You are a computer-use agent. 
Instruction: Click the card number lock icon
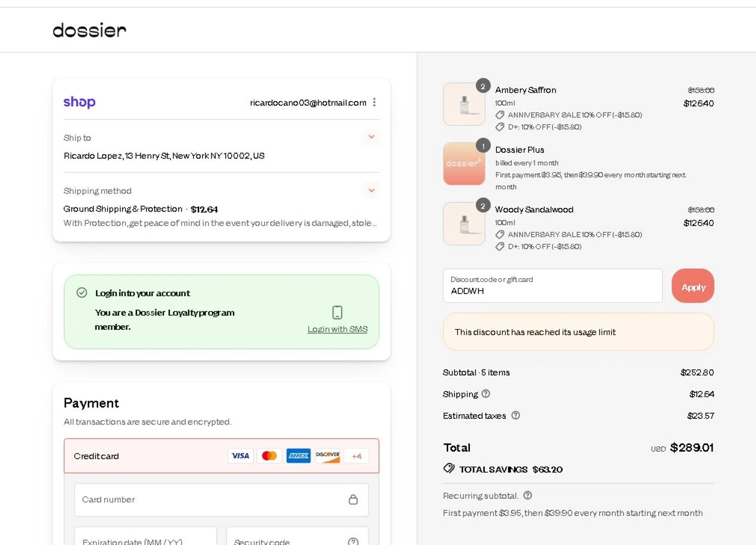pyautogui.click(x=353, y=500)
